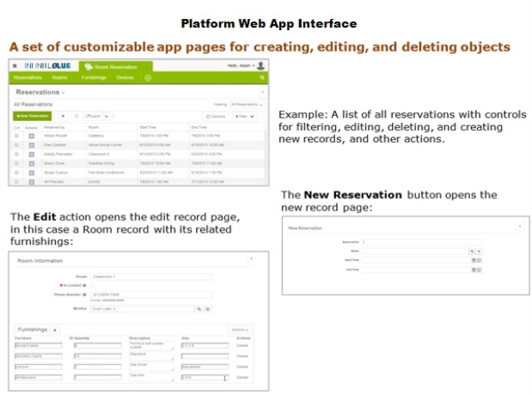Viewport: 532px width, 395px height.
Task: Click the plus circle icon after Devices
Action: click(148, 78)
